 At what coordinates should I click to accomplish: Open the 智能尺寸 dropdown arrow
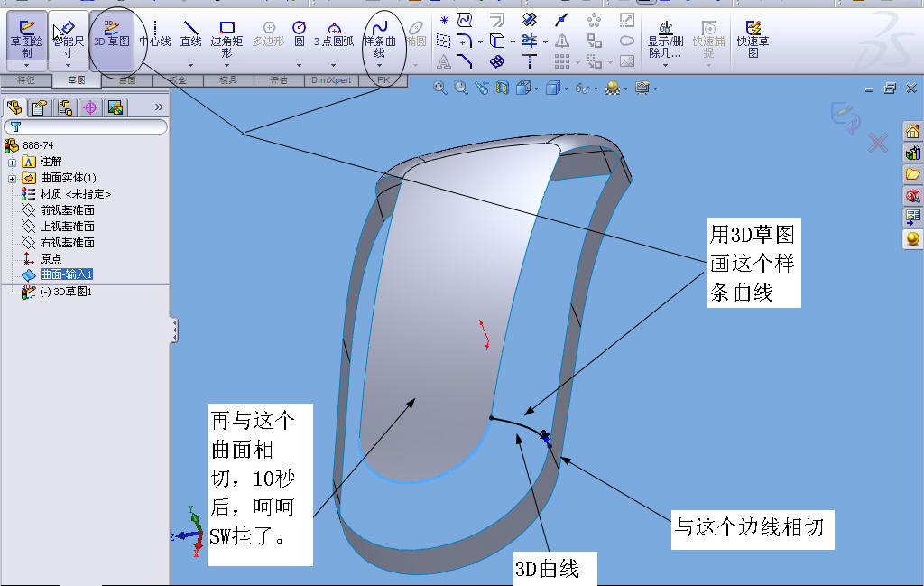pos(69,65)
